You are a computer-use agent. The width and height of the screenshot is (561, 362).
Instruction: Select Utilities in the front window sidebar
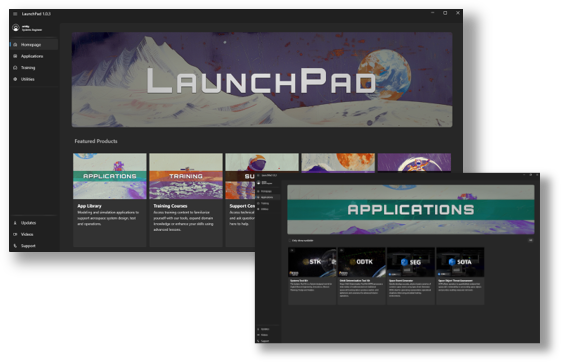click(268, 209)
